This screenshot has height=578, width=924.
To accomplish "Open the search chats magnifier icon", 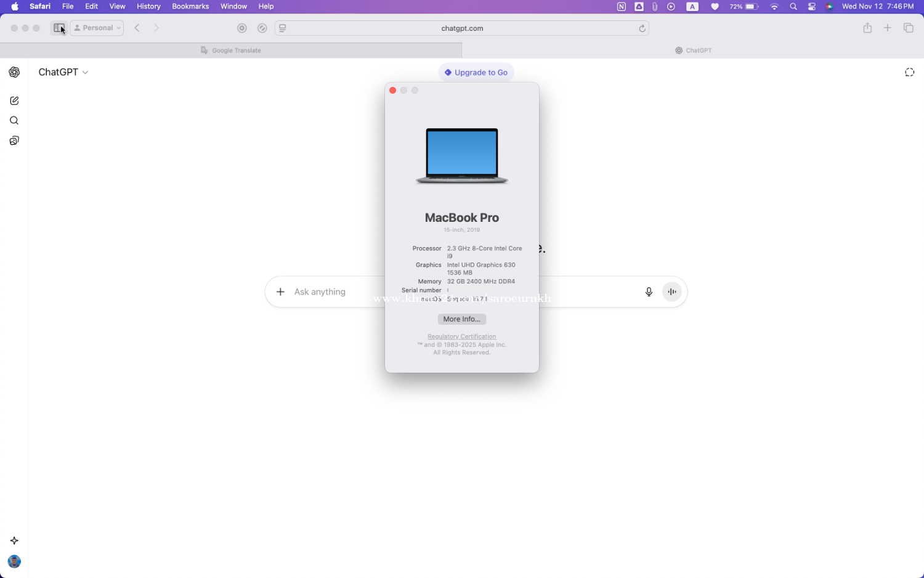I will point(14,121).
